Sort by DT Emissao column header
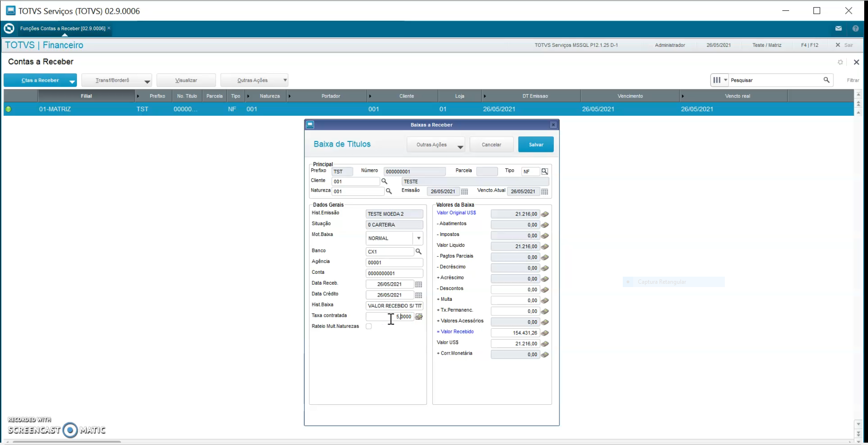The image size is (868, 445). (x=535, y=96)
